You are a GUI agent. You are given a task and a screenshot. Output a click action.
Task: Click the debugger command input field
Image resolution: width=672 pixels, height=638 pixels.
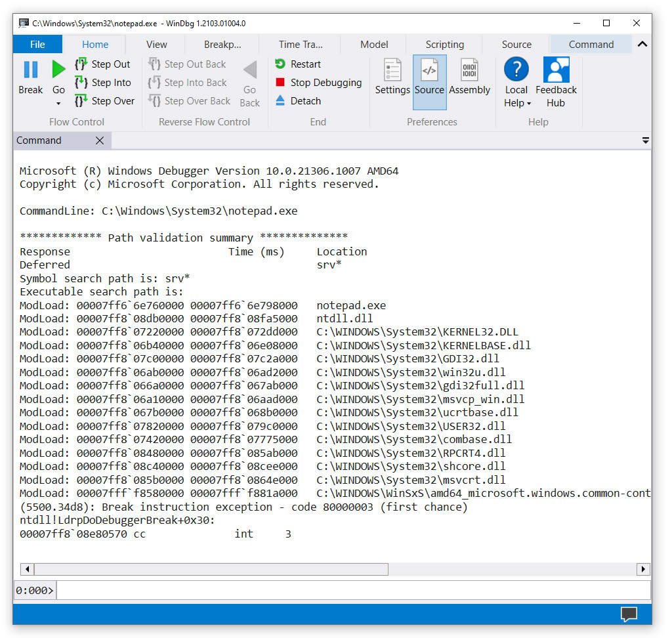pyautogui.click(x=353, y=590)
